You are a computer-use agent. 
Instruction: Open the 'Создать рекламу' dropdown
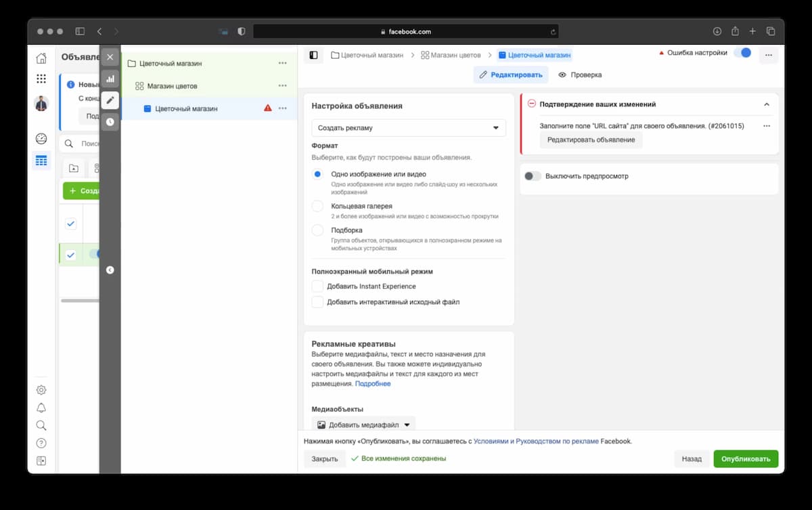[x=408, y=127]
